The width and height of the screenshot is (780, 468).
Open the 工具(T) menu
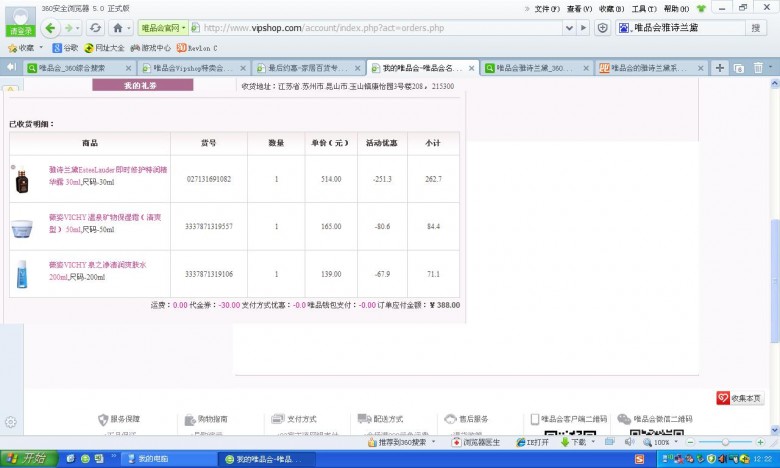(x=644, y=9)
